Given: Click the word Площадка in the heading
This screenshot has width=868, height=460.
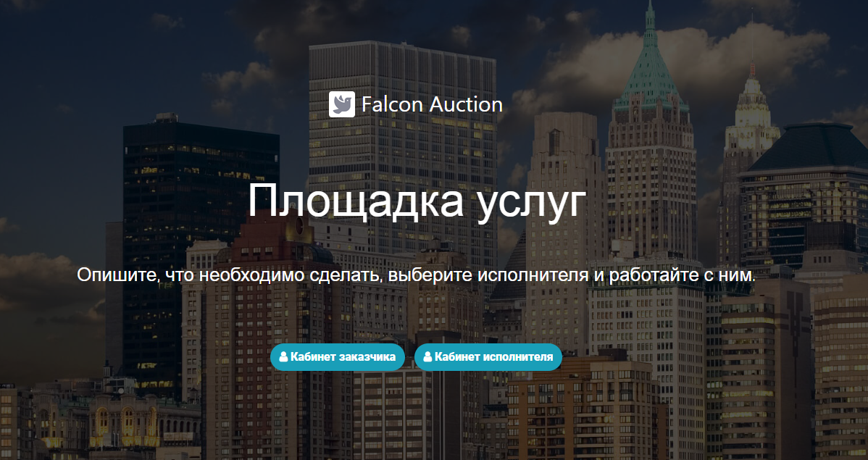Looking at the screenshot, I should (356, 200).
